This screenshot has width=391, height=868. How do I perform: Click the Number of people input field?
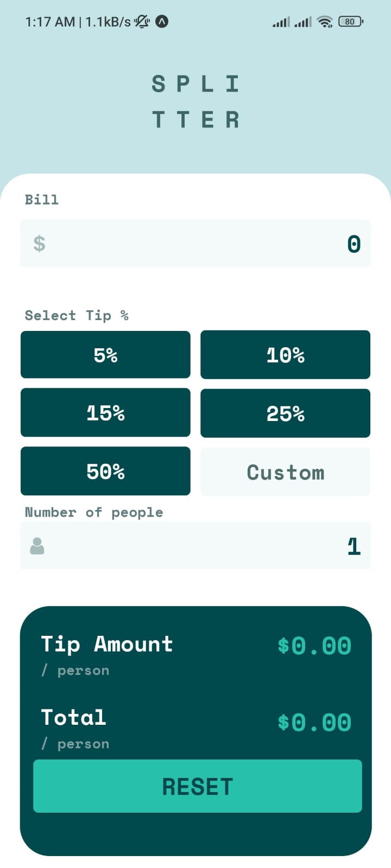(x=195, y=546)
